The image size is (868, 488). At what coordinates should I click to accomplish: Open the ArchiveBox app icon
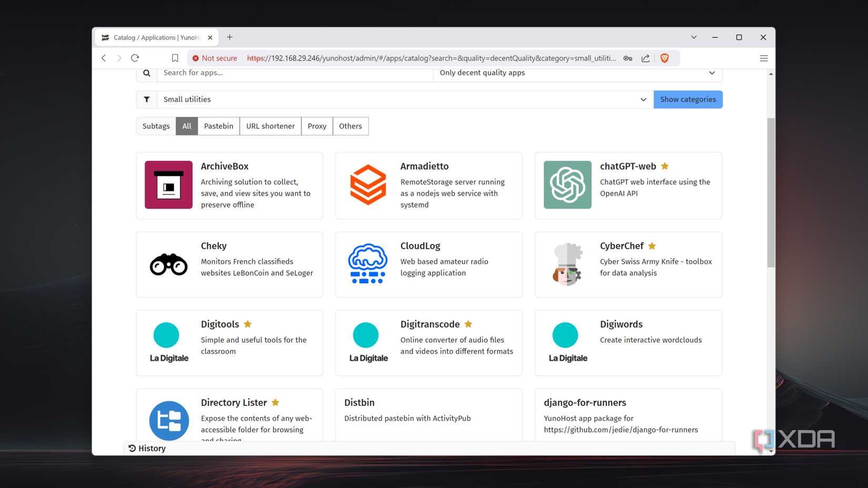168,185
